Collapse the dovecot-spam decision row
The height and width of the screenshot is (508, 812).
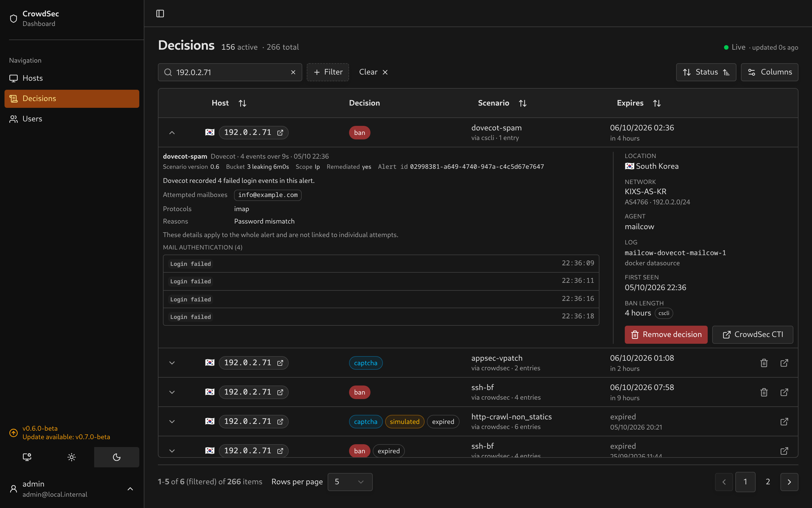tap(172, 132)
